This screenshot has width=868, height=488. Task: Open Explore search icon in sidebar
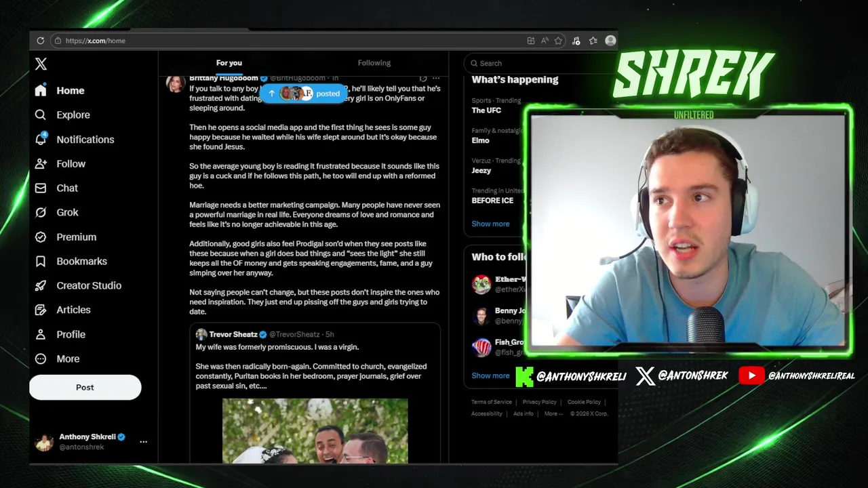[x=41, y=115]
